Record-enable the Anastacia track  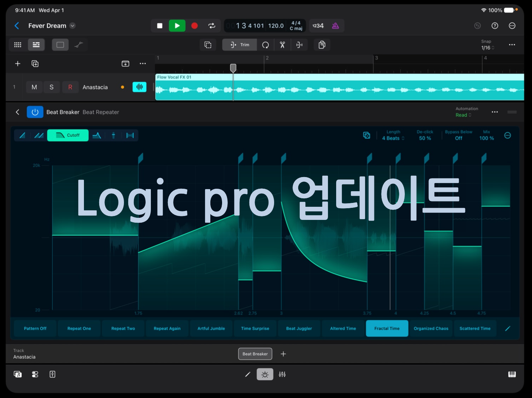[70, 87]
